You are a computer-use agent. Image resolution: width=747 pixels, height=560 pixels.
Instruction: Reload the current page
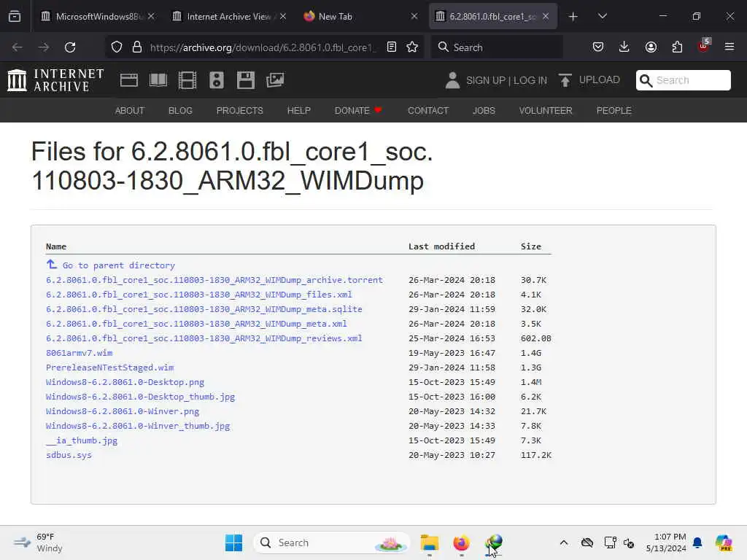[x=70, y=47]
